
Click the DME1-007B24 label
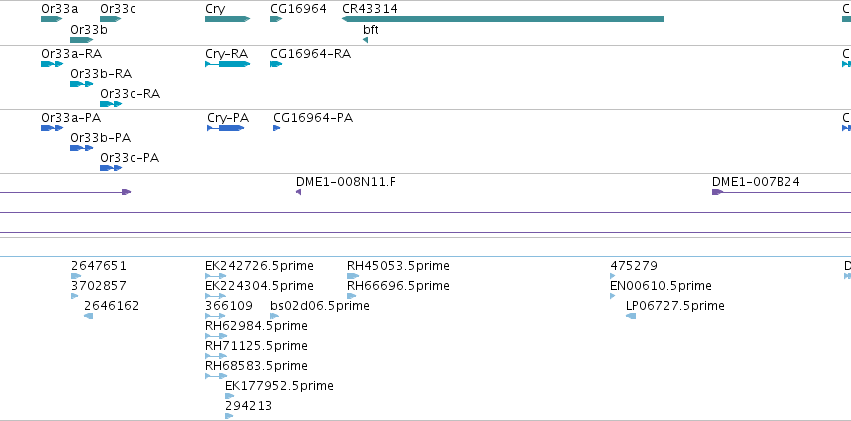click(755, 182)
